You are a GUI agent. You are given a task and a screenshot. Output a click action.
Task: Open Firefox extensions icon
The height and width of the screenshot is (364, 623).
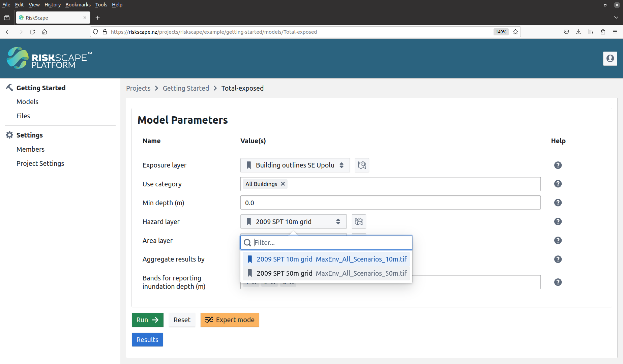pyautogui.click(x=603, y=32)
